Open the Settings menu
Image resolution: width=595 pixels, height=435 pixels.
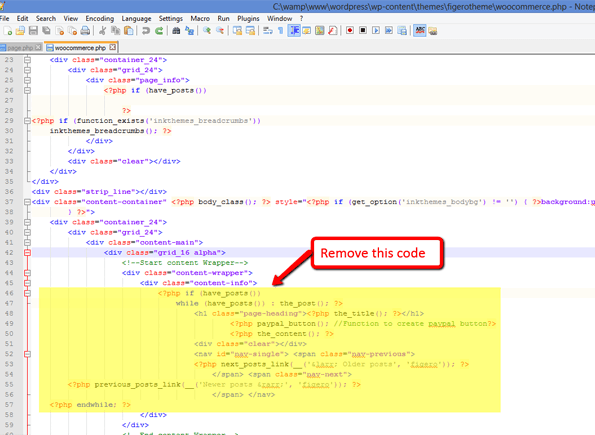tap(170, 18)
